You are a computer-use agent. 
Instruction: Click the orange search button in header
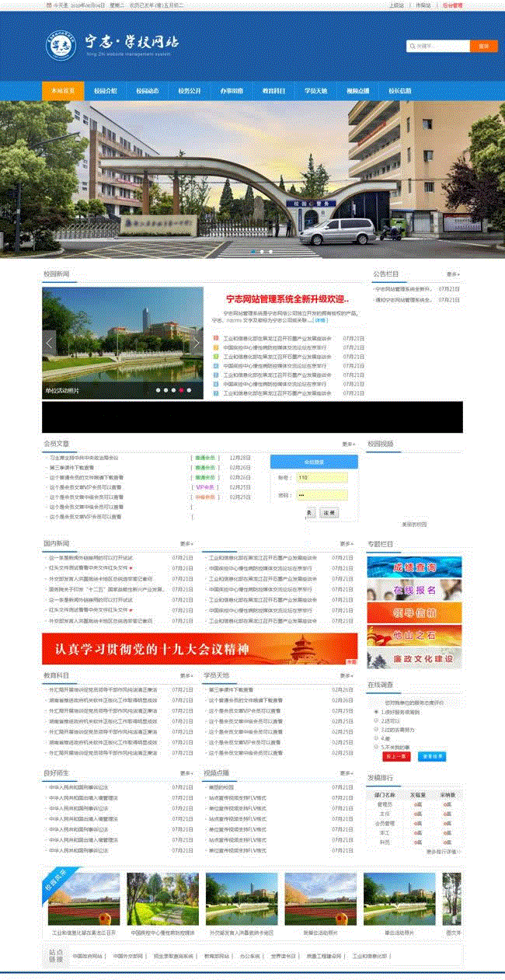pos(483,47)
